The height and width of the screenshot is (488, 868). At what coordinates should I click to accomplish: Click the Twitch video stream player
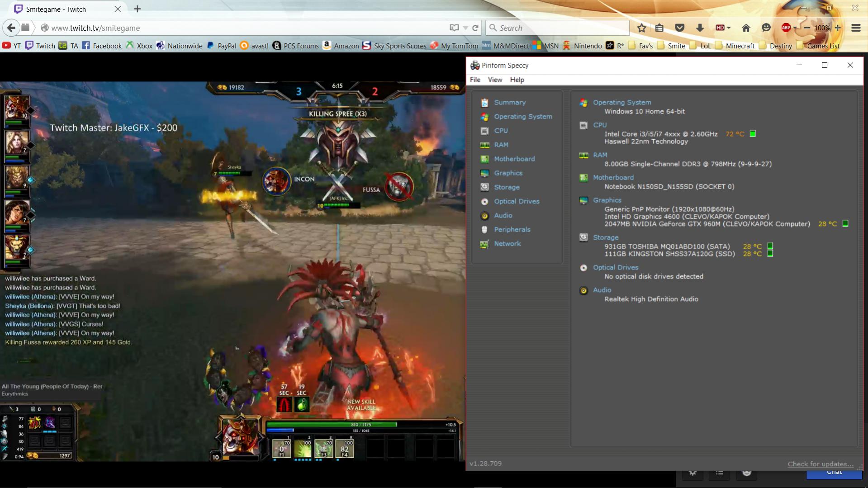tap(232, 271)
